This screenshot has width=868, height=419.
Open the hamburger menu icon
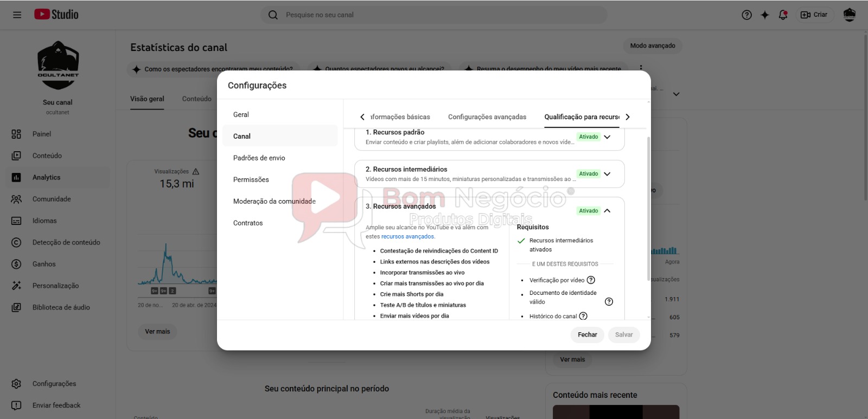tap(17, 15)
